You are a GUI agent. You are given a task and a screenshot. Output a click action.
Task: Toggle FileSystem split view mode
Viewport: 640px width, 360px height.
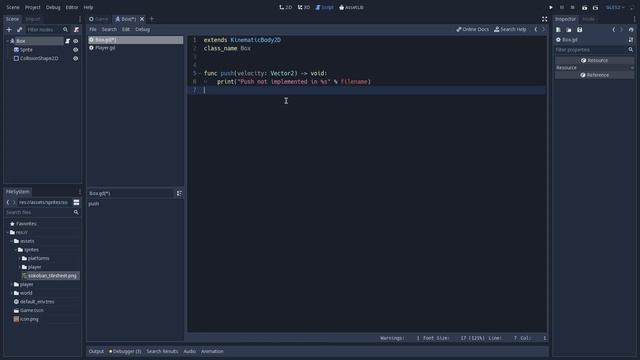[x=76, y=202]
